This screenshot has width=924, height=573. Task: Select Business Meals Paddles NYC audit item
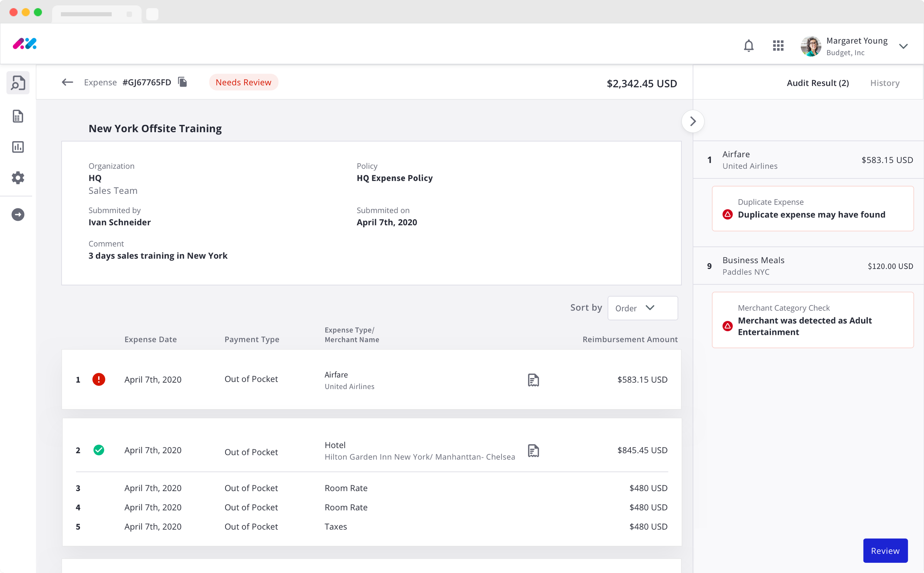click(809, 266)
